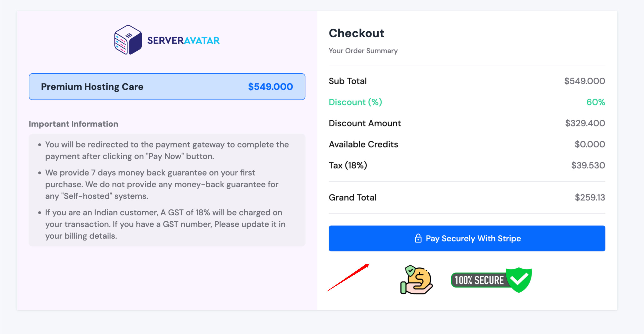Click the Available Credits $0.000 value

[x=590, y=144]
